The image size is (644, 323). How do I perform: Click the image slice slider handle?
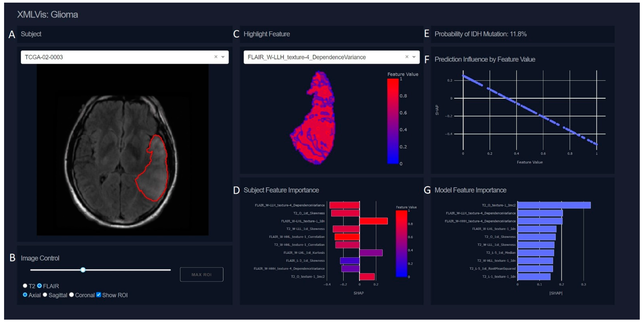[83, 270]
